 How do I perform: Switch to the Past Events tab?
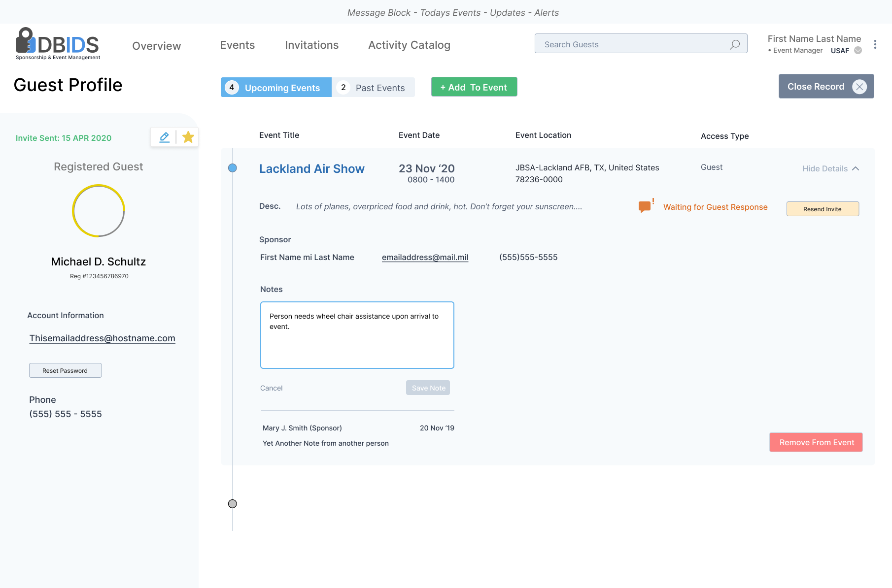click(373, 88)
